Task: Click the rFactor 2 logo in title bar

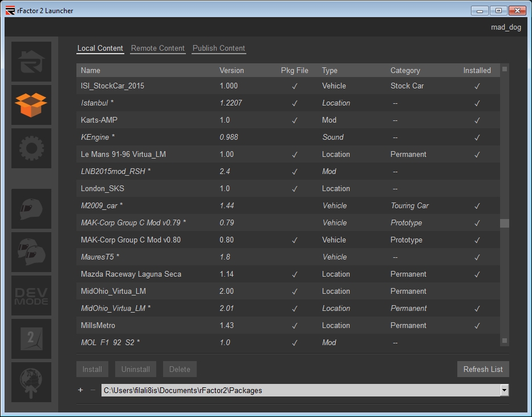Action: point(10,10)
